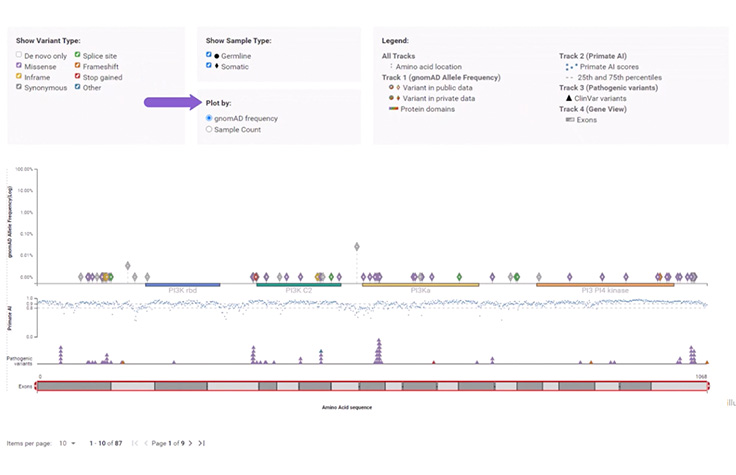Jump to the last results page
Viewport: 736px width, 475px height.
pos(202,442)
